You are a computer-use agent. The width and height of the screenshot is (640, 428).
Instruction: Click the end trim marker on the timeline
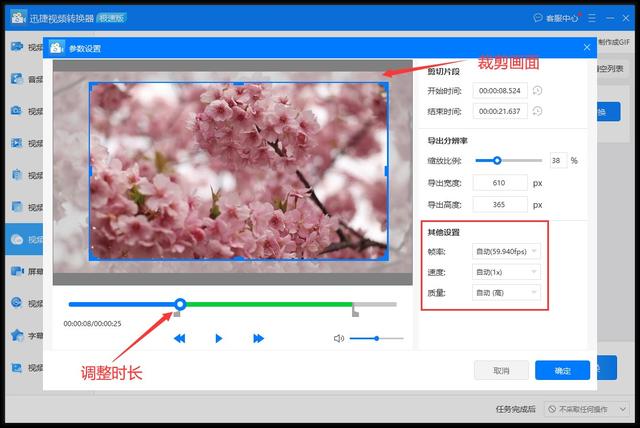[x=354, y=312]
